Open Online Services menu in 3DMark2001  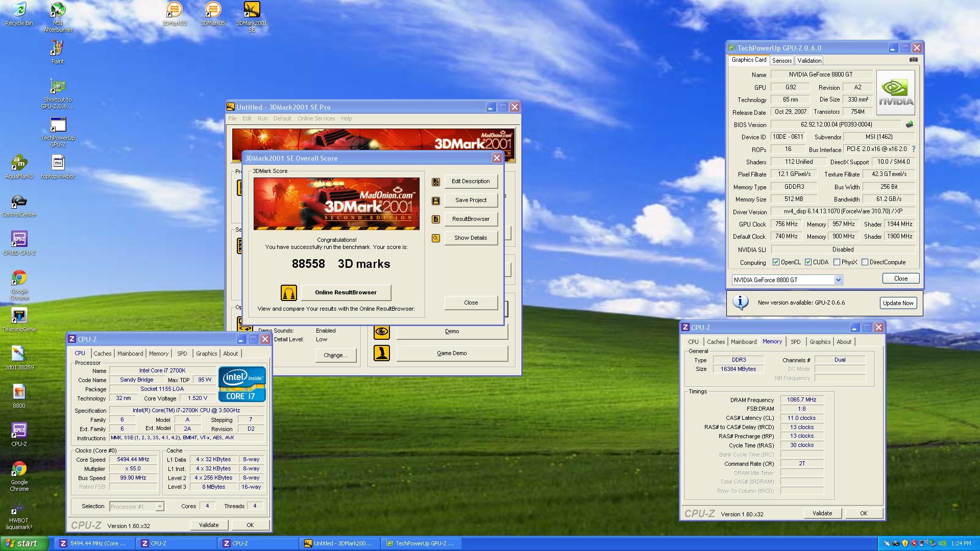316,118
